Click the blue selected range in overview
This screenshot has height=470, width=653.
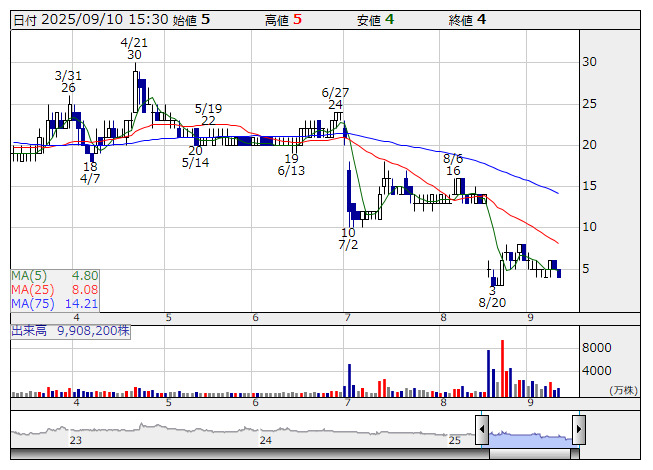tap(530, 437)
